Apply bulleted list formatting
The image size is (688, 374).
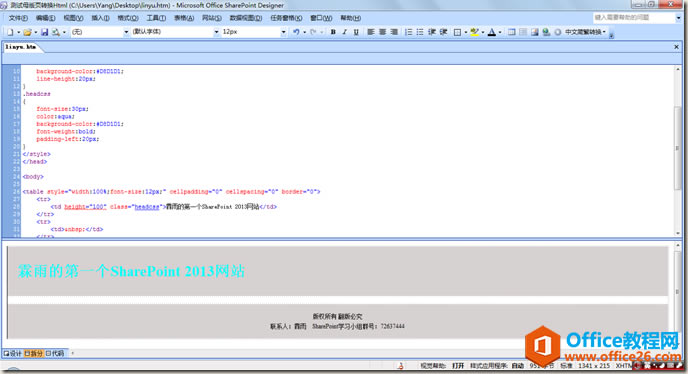(x=420, y=32)
